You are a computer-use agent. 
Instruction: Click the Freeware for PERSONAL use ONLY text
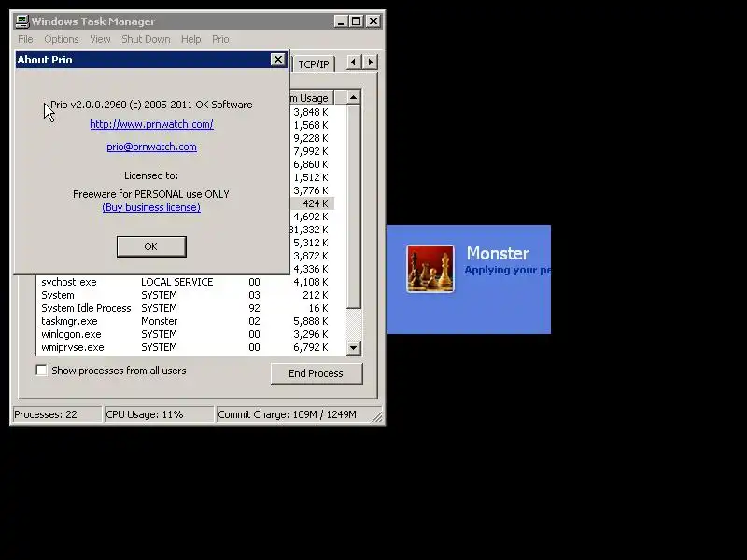click(x=151, y=194)
